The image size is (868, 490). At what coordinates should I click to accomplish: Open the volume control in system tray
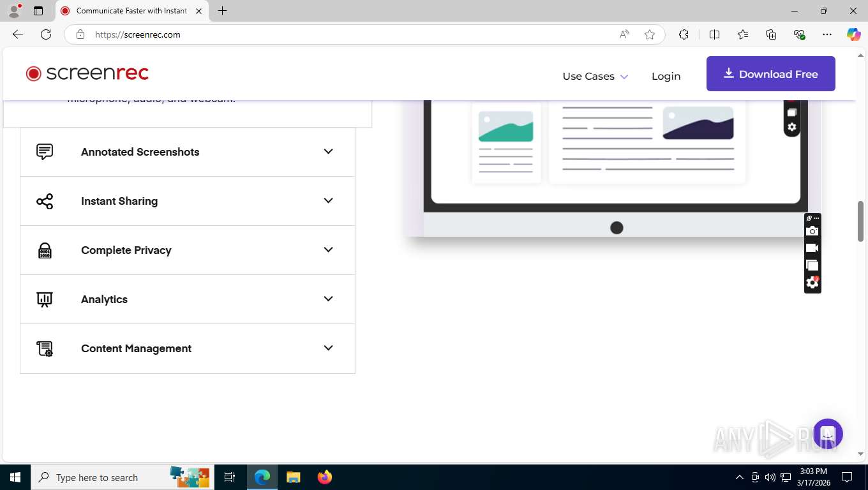click(x=770, y=477)
